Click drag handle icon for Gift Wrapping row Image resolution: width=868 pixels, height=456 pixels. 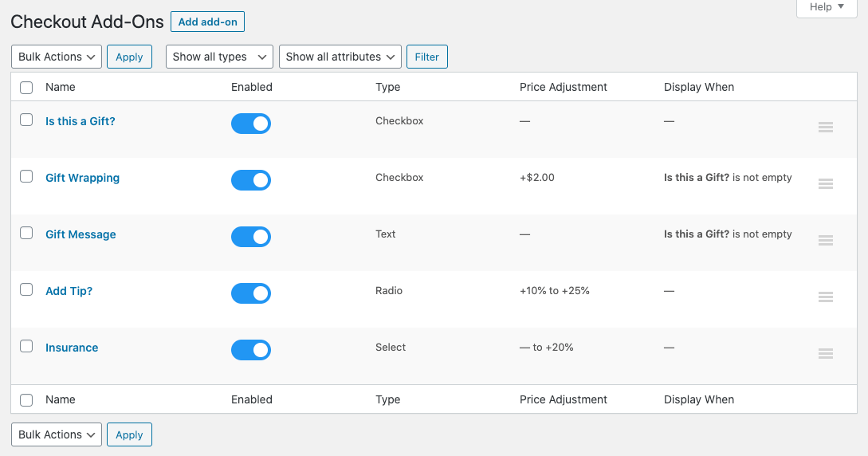click(826, 183)
